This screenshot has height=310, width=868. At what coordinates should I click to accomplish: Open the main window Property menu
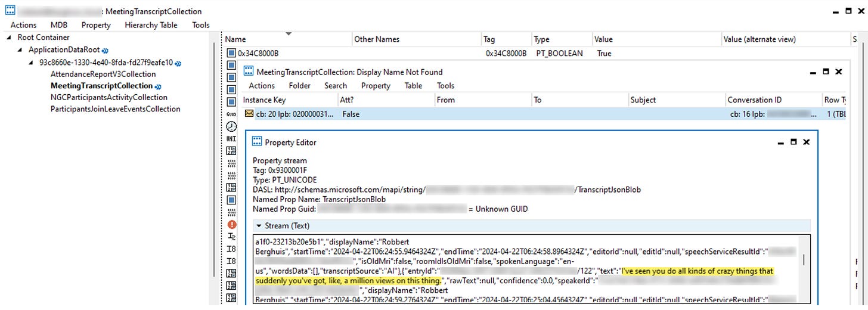pos(96,25)
